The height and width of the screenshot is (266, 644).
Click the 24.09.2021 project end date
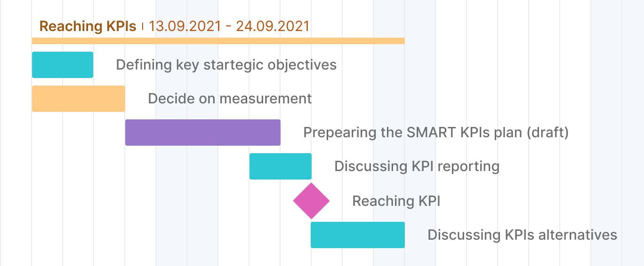click(273, 26)
